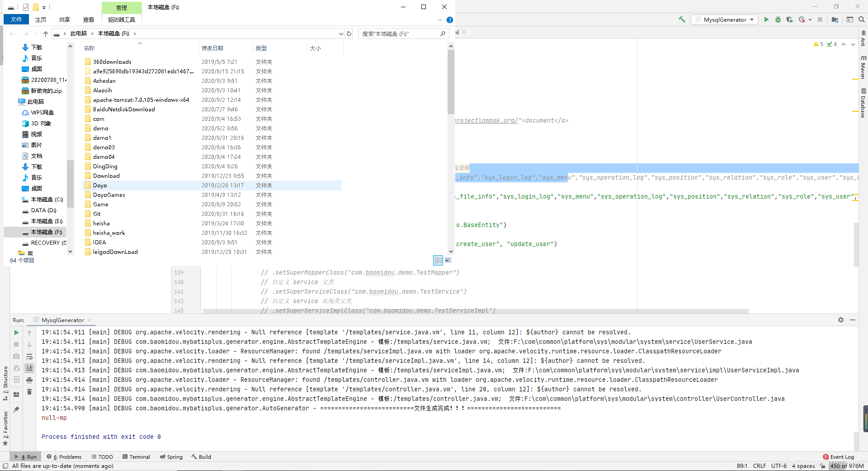Run with Coverage shield icon
868x471 pixels.
pyautogui.click(x=790, y=19)
